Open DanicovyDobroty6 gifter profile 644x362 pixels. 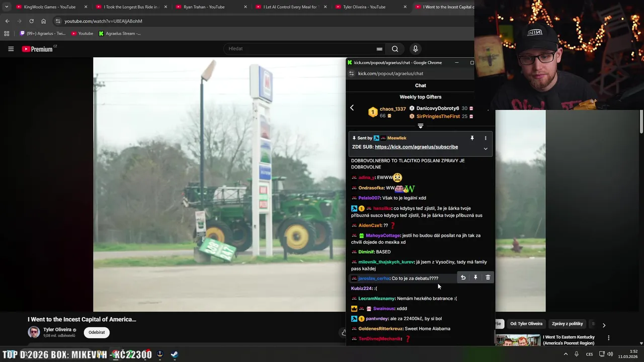point(437,109)
